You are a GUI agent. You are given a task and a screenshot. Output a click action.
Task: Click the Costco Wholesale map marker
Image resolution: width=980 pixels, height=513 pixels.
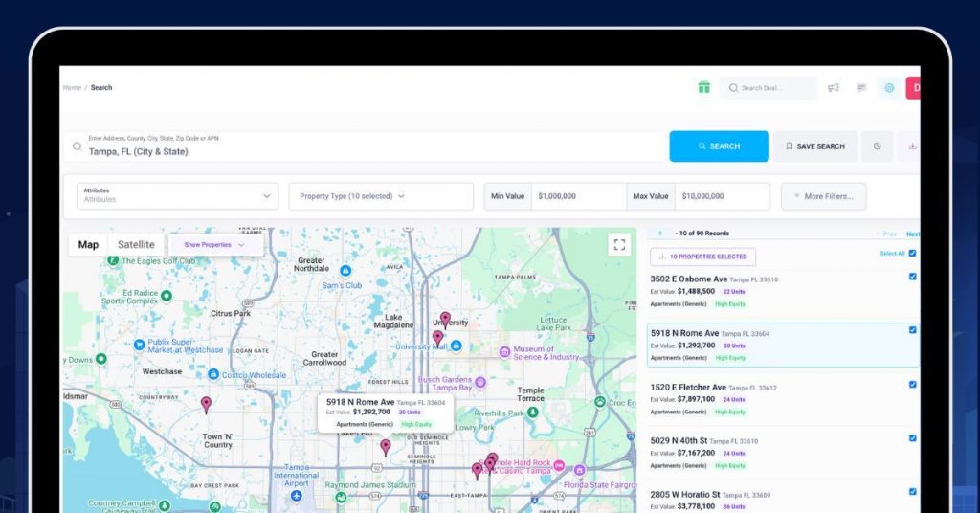pyautogui.click(x=213, y=374)
